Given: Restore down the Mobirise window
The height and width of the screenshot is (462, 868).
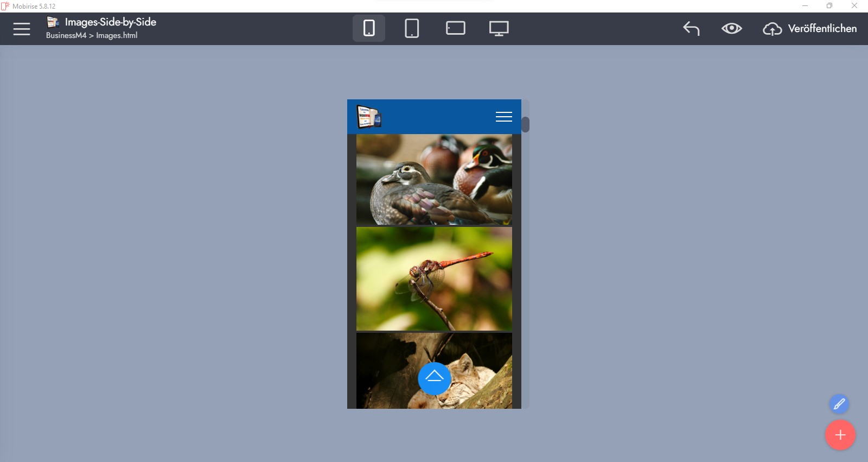Looking at the screenshot, I should [829, 6].
